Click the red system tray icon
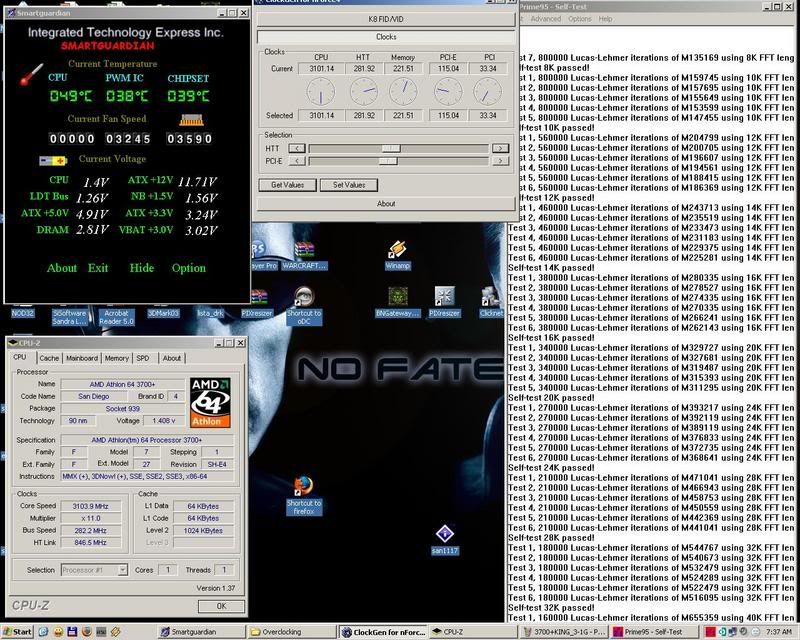The width and height of the screenshot is (800, 640). click(710, 632)
